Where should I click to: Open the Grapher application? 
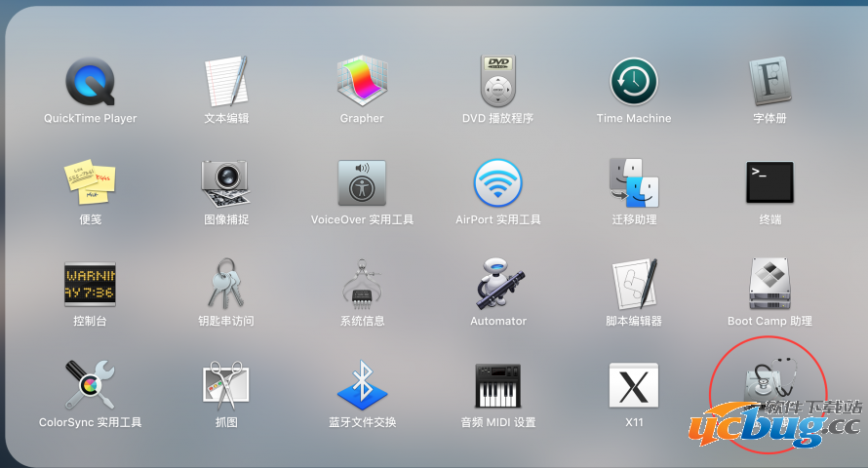click(362, 81)
